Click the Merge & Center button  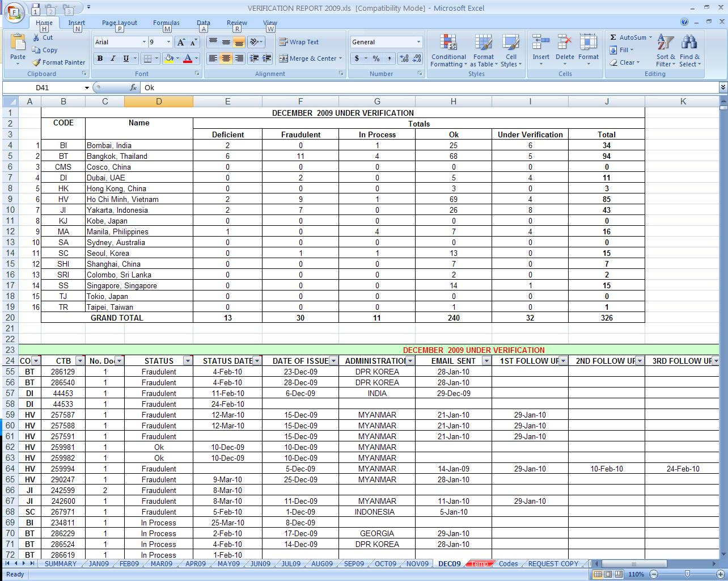310,58
